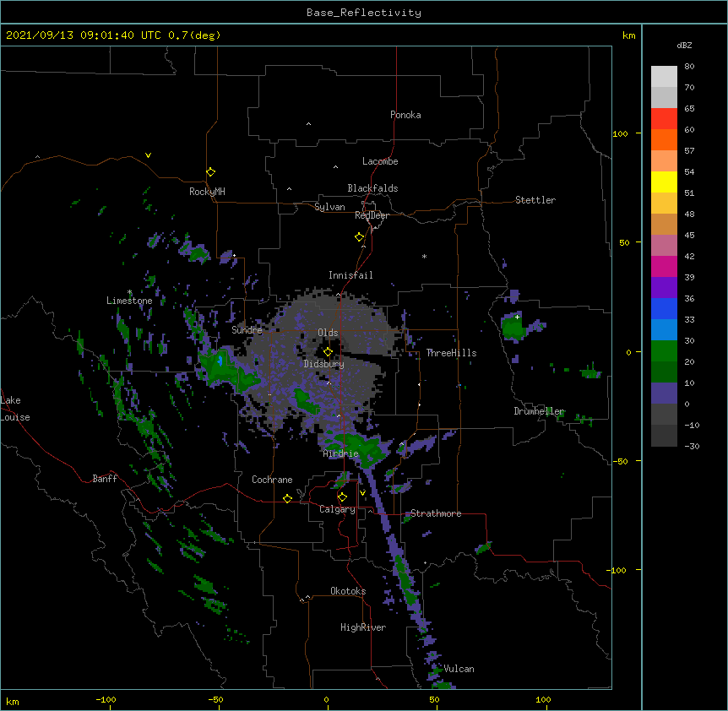
Task: Click the yellow V marker northeast of Calgary
Action: pyautogui.click(x=362, y=493)
